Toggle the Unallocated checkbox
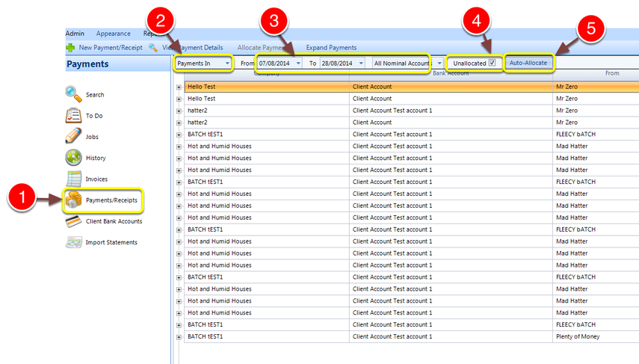 click(x=493, y=63)
